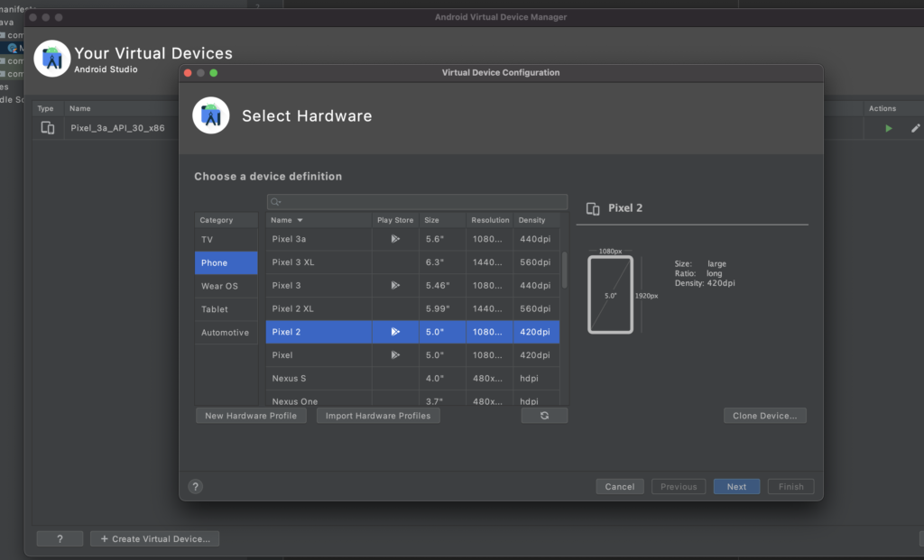Cancel the Virtual Device Configuration dialog
924x560 pixels.
click(620, 486)
